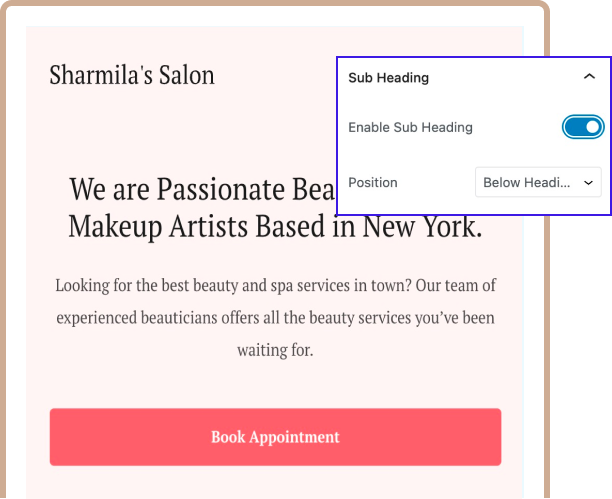Click the experienced beauticians text line
Image resolution: width=612 pixels, height=499 pixels.
(275, 318)
